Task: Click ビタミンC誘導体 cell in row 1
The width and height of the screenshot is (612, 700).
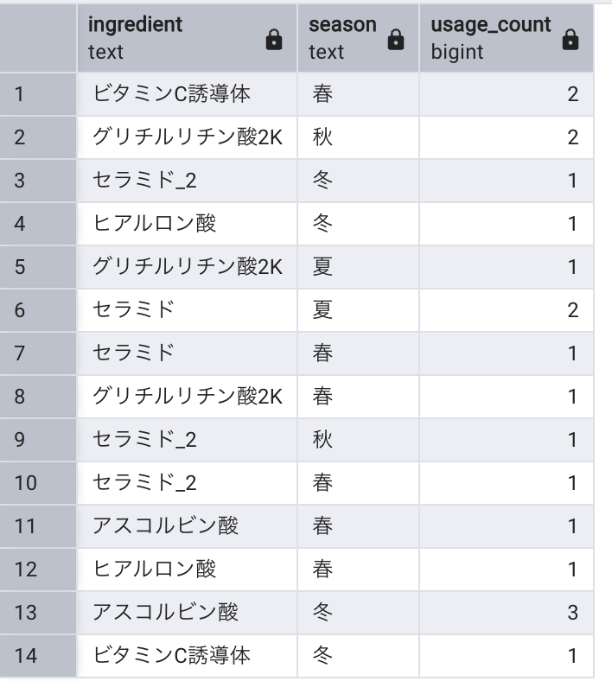Action: [187, 94]
